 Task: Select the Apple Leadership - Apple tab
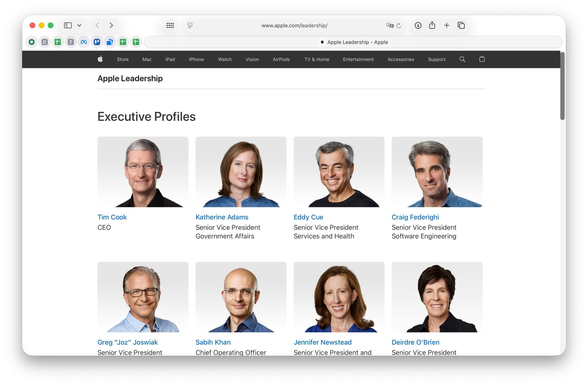(353, 42)
